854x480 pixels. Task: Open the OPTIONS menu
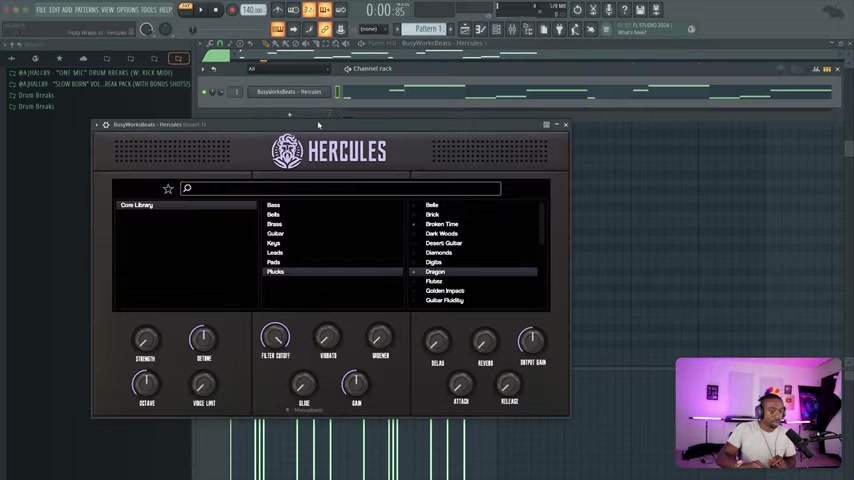127,10
